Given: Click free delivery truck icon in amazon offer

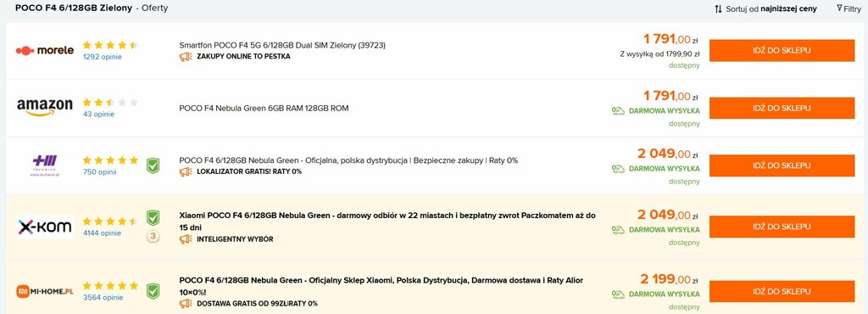Looking at the screenshot, I should point(618,111).
